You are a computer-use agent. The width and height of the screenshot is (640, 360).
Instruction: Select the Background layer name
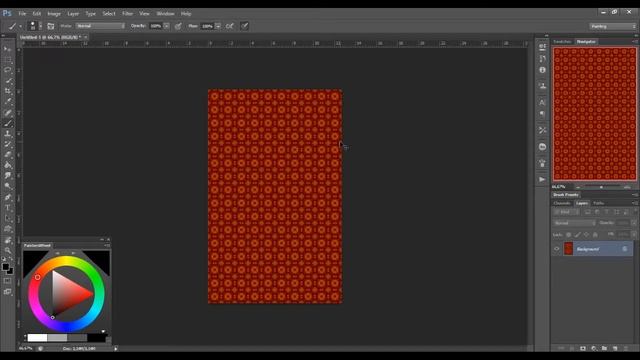click(x=588, y=249)
